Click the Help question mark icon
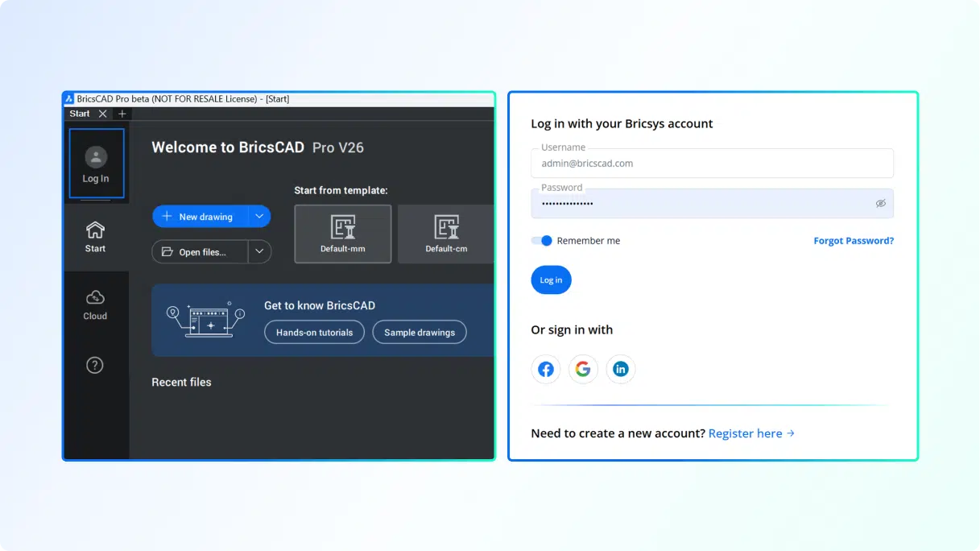Image resolution: width=980 pixels, height=551 pixels. (x=95, y=365)
